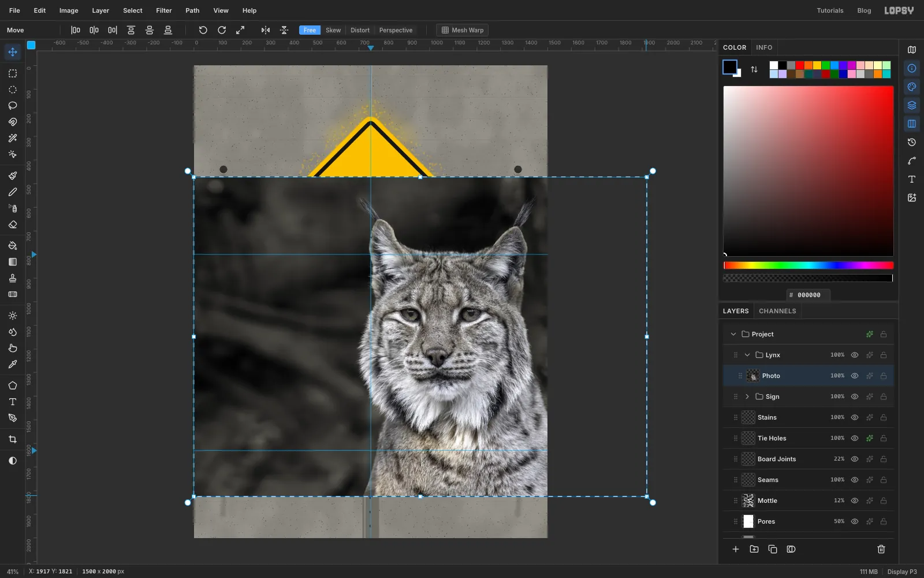Viewport: 924px width, 578px height.
Task: Pick the red swatch in palette
Action: 800,65
